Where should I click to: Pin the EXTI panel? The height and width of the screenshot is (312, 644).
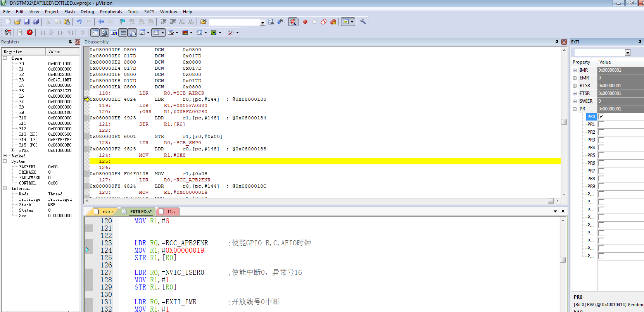coord(640,42)
